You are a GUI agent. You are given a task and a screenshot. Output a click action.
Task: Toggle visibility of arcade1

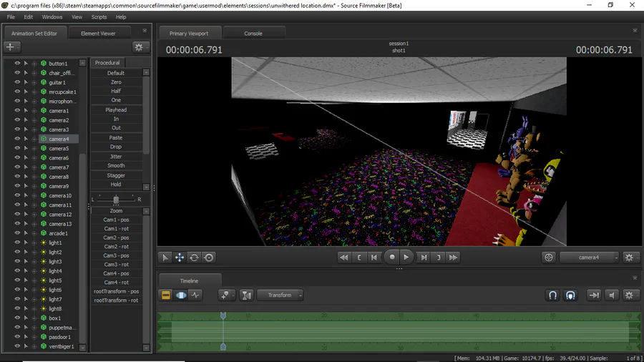tap(17, 233)
